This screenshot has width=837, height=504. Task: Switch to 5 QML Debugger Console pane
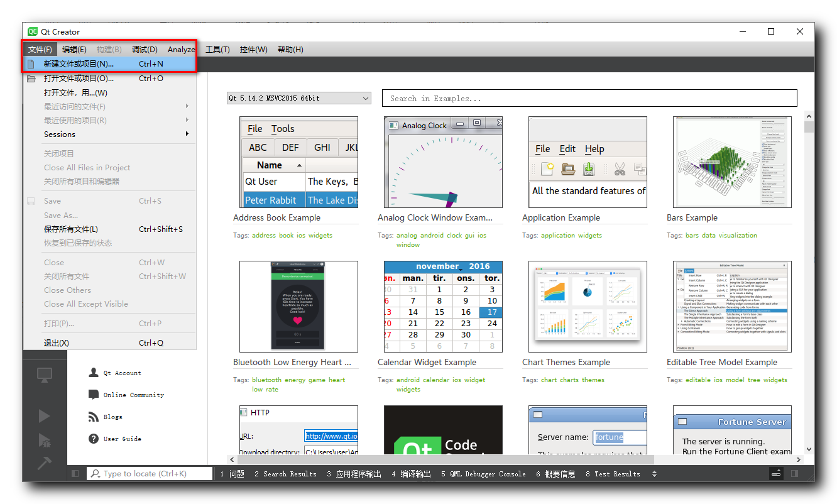point(483,474)
